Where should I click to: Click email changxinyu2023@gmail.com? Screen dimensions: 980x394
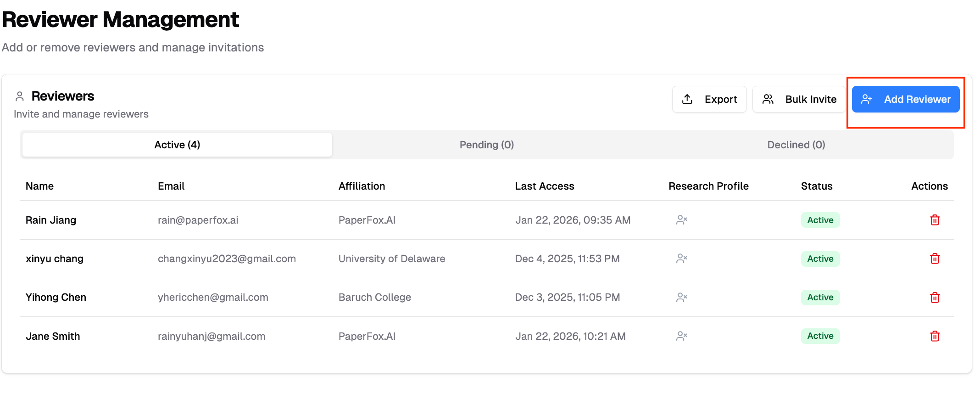pyautogui.click(x=227, y=259)
